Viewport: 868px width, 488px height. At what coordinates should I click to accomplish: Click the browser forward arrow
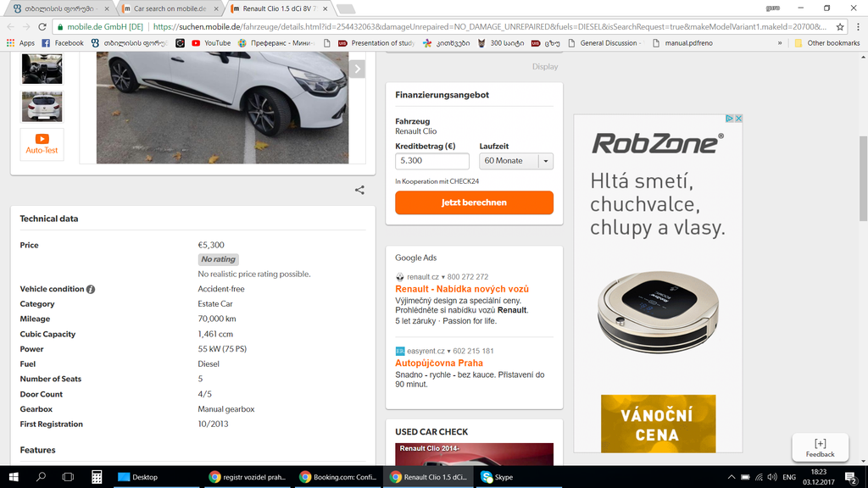point(26,26)
